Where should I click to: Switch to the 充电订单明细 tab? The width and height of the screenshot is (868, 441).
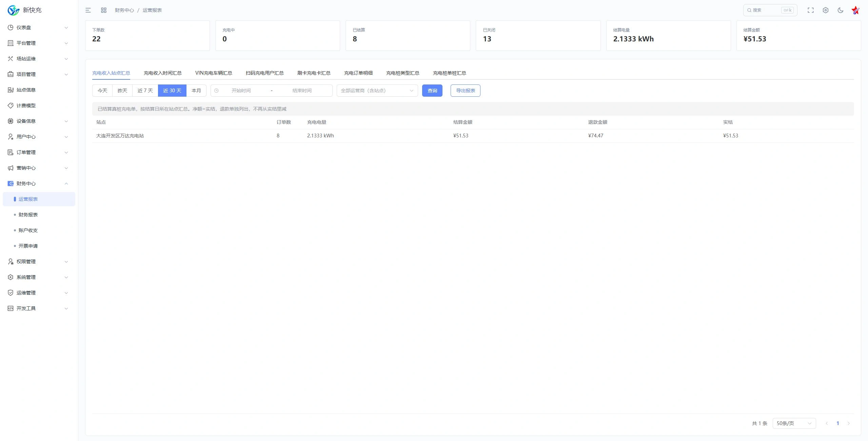click(x=358, y=73)
